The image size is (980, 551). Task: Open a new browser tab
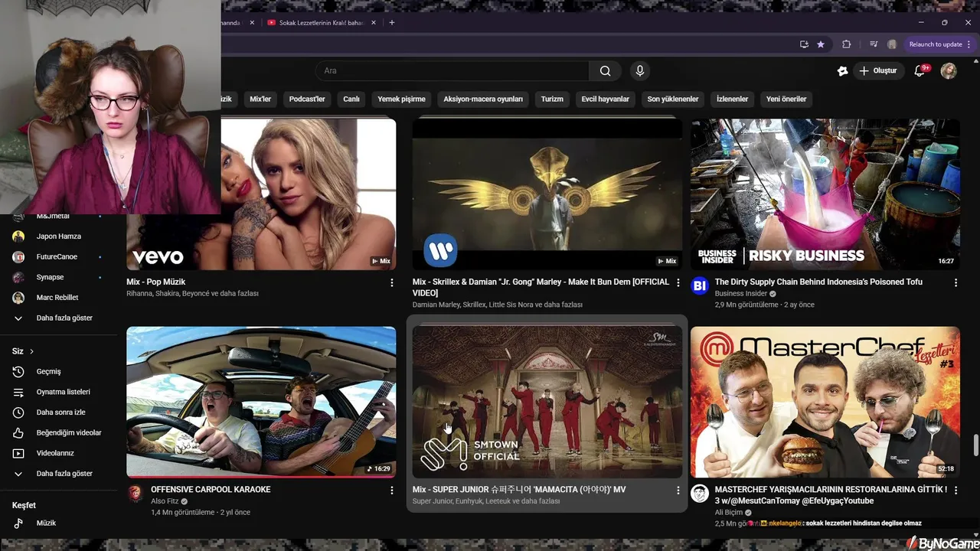[392, 23]
